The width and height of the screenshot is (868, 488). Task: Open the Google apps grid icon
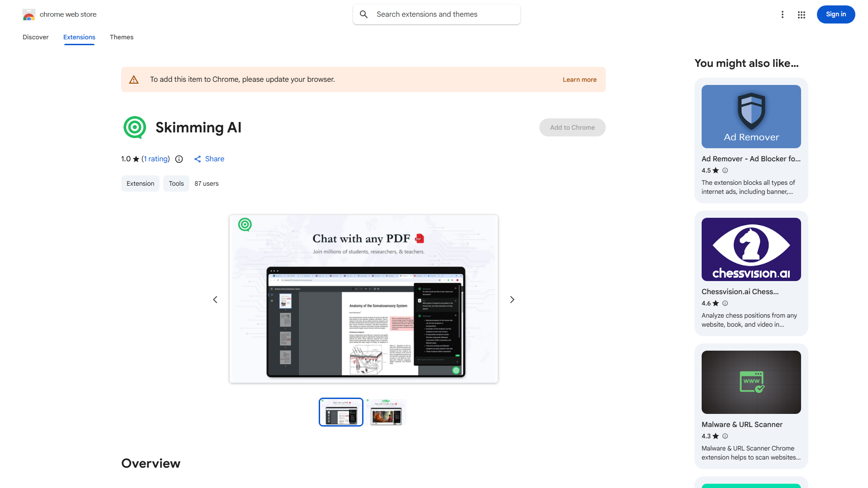[801, 14]
